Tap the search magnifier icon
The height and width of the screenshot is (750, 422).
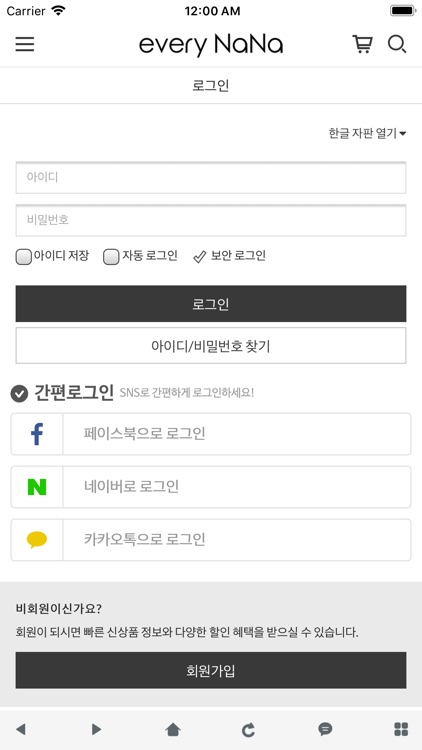pyautogui.click(x=397, y=44)
